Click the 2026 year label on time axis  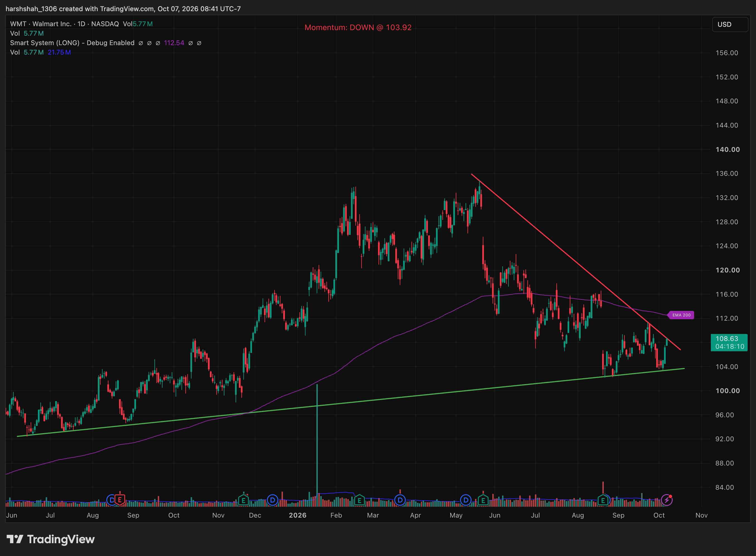(x=298, y=515)
